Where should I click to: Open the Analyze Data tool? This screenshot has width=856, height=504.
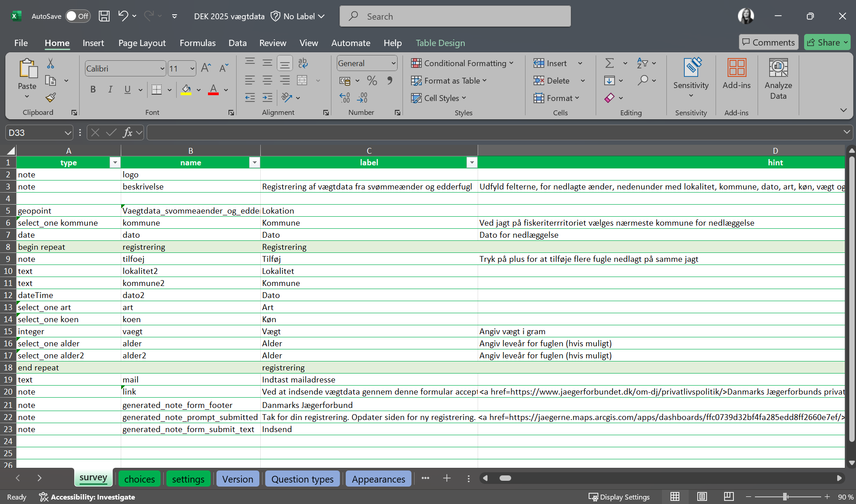(778, 79)
